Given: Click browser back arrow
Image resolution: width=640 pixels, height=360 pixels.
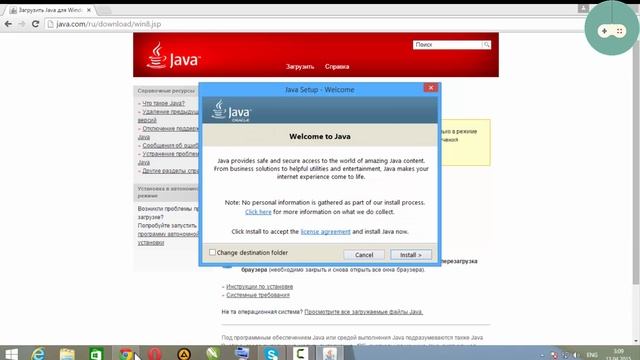Looking at the screenshot, I should click(x=8, y=24).
